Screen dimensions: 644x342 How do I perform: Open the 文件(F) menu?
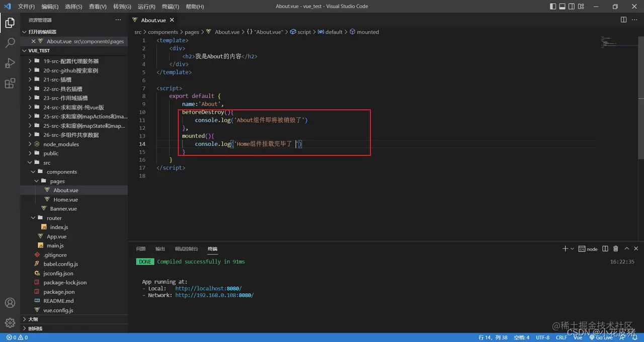(26, 7)
